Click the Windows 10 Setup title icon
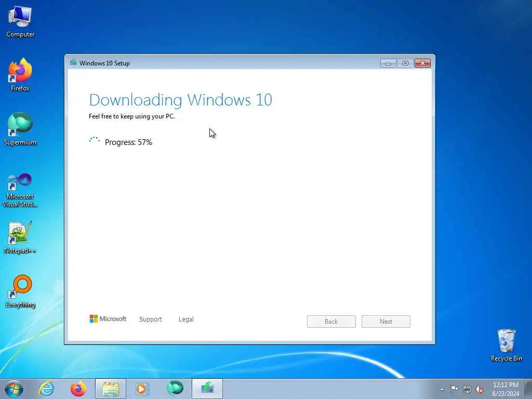 (73, 62)
